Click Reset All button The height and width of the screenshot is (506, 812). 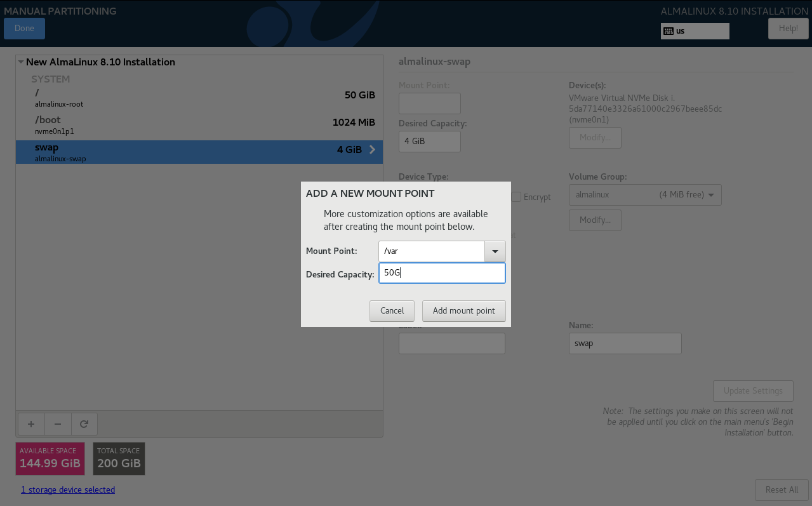[x=782, y=490]
